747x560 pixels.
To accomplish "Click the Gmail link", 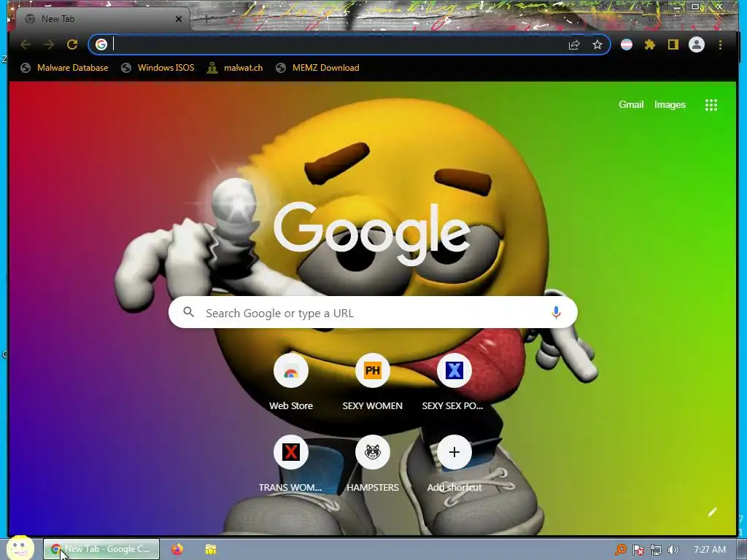I will tap(631, 105).
